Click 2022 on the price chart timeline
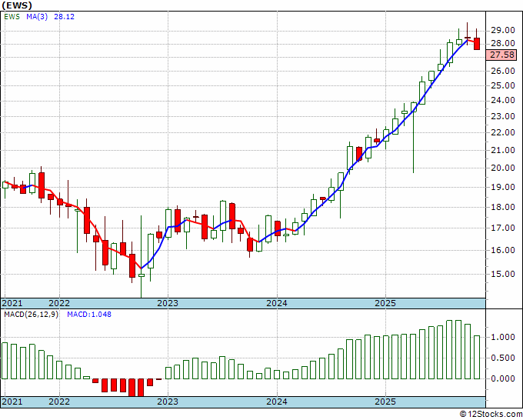523x420 pixels. [x=59, y=303]
